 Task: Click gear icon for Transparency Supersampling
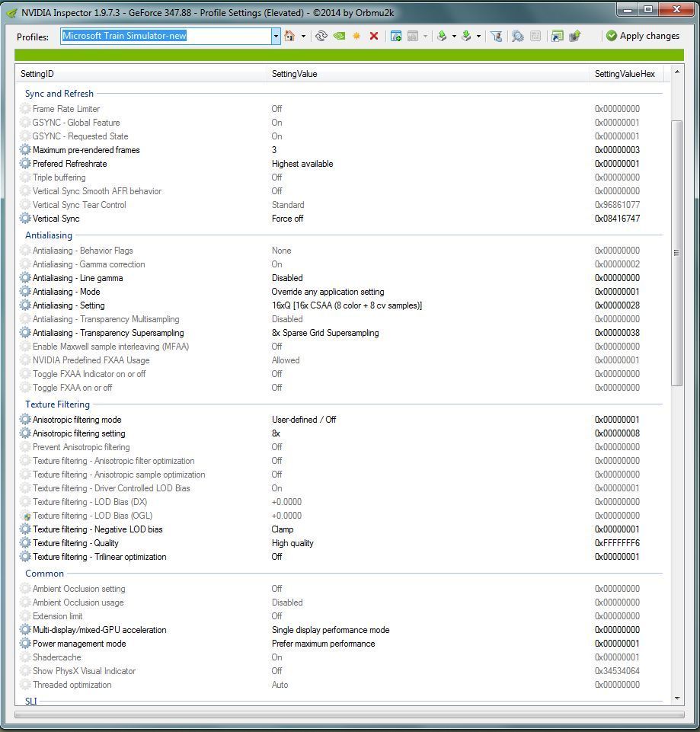click(25, 333)
